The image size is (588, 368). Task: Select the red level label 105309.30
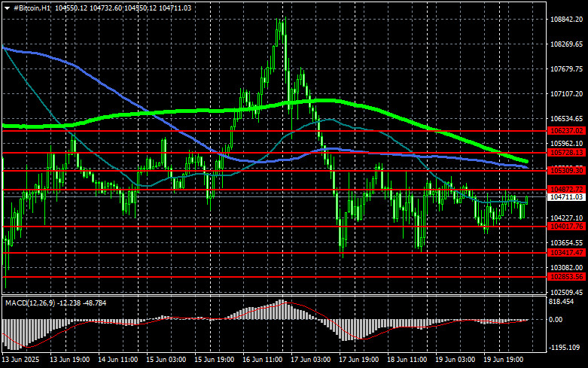(x=567, y=171)
